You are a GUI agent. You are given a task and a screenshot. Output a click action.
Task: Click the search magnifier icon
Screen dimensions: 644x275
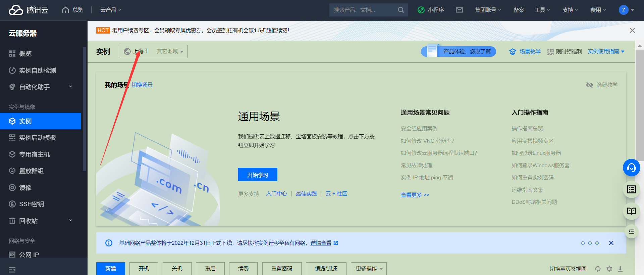(x=401, y=10)
